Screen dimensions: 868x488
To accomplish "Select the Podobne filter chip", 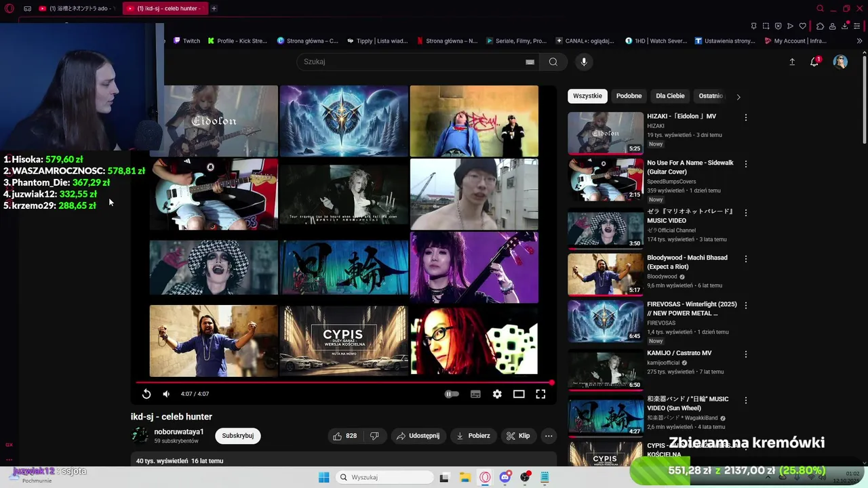I will tap(629, 96).
